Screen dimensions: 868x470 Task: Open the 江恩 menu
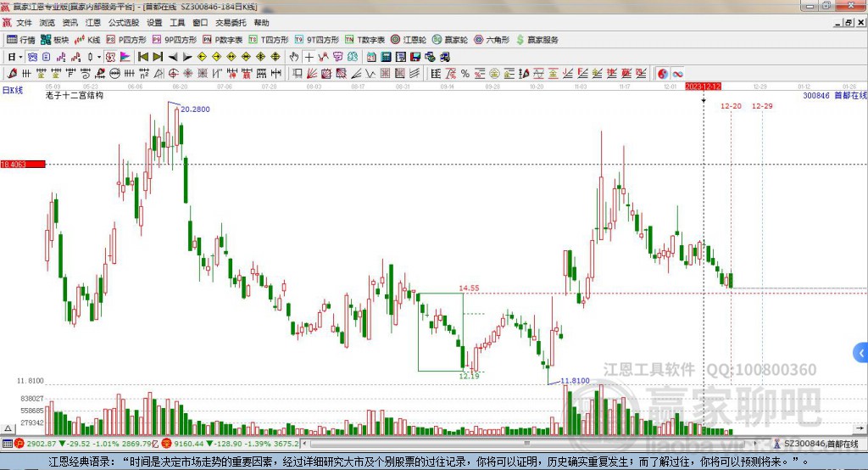(x=93, y=23)
